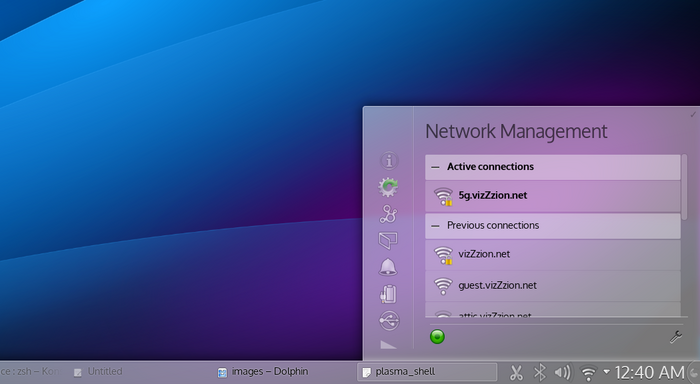Select the 5g.vizZzion.net active connection
This screenshot has width=700, height=384.
[553, 196]
